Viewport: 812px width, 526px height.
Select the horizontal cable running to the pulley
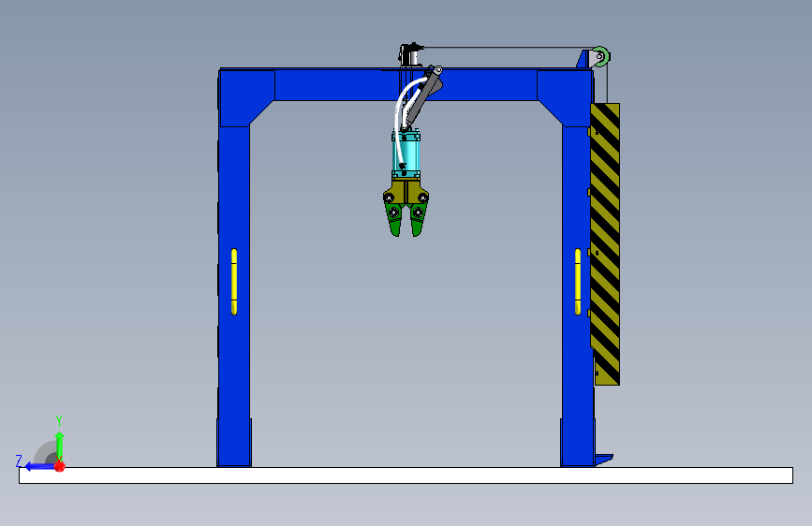click(509, 48)
